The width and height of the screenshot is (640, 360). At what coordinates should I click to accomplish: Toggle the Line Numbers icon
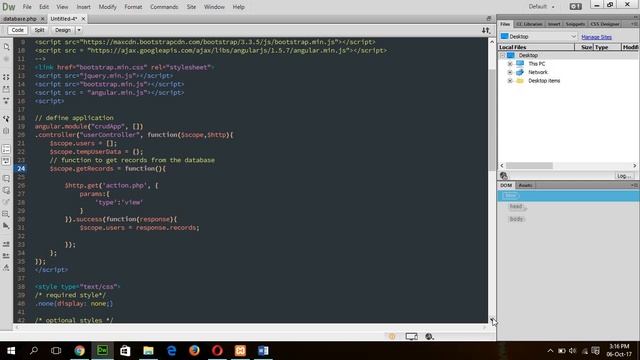pos(6,149)
